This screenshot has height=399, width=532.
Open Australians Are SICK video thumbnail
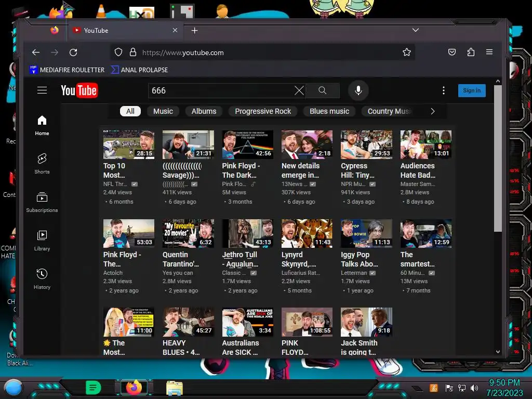pos(247,322)
